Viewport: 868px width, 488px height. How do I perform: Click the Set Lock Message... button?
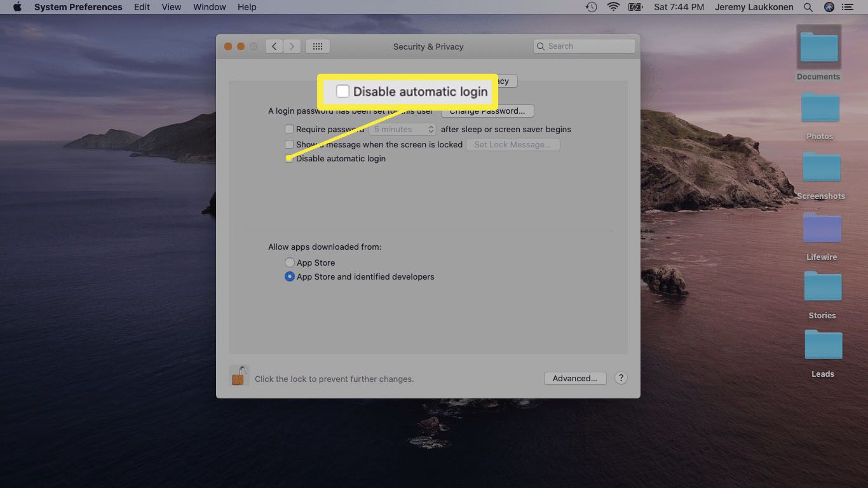(x=513, y=144)
